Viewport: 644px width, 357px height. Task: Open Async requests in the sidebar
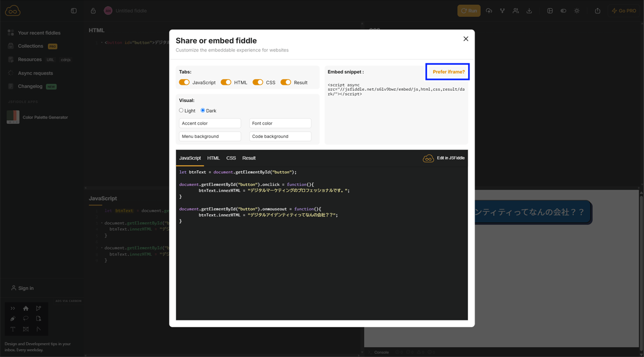pyautogui.click(x=35, y=73)
